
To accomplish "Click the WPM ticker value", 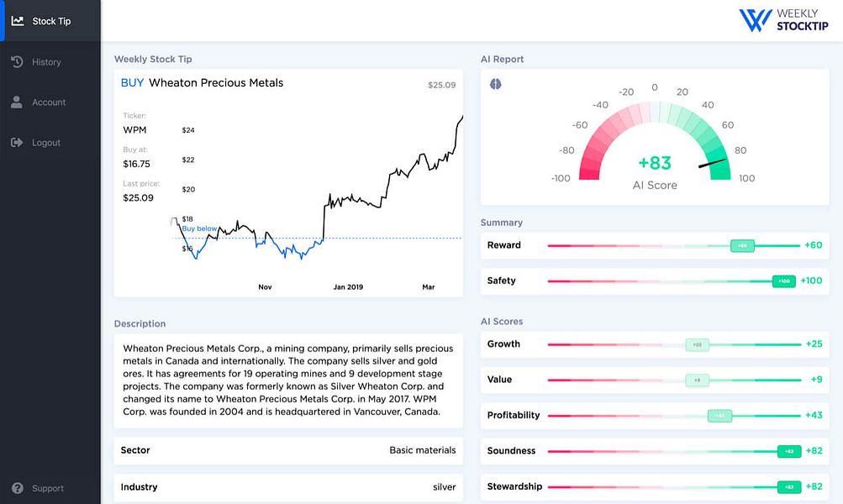I will [x=134, y=130].
